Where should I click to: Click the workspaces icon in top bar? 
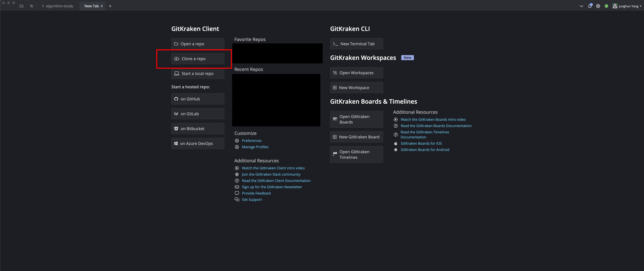pyautogui.click(x=32, y=6)
